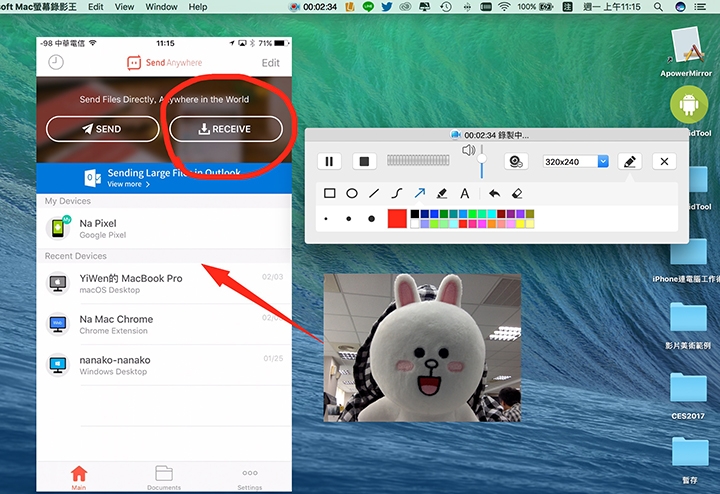Open Siri from menu bar
The height and width of the screenshot is (494, 720).
[x=680, y=7]
